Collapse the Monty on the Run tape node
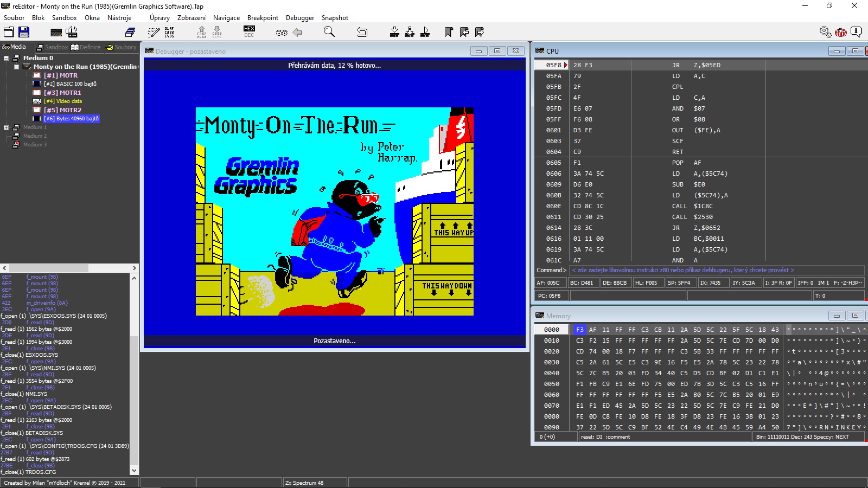 16,67
